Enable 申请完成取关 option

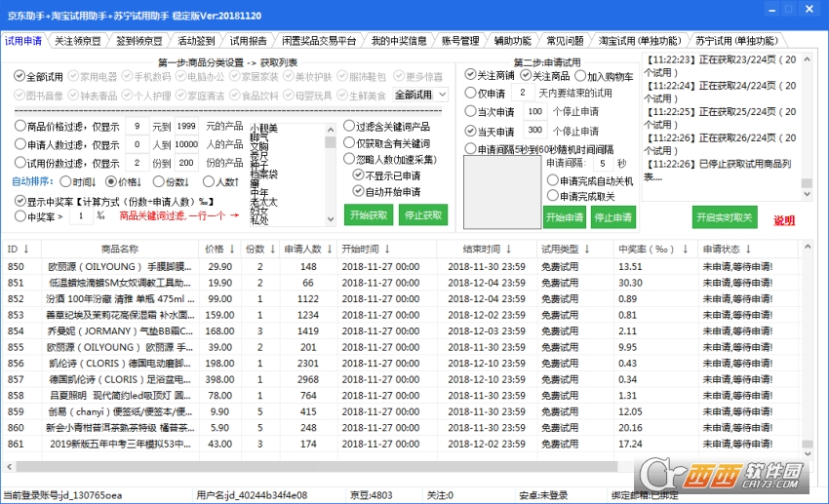pos(580,196)
